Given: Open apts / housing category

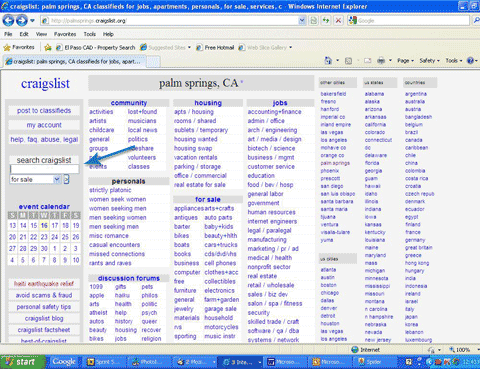Looking at the screenshot, I should [x=194, y=112].
